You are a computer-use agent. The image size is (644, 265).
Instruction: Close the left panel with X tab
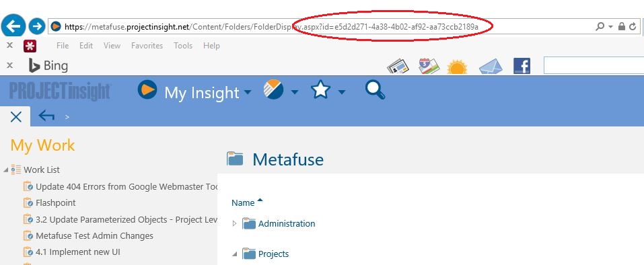pos(15,117)
